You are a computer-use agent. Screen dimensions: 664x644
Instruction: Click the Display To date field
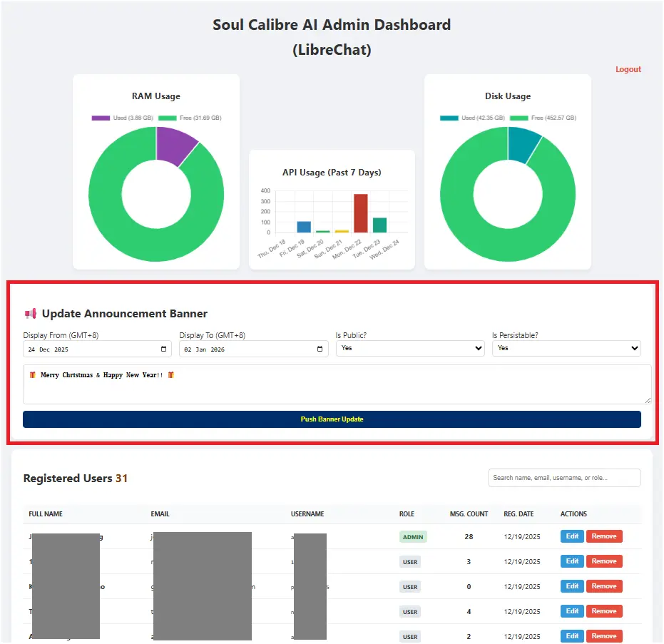point(254,349)
